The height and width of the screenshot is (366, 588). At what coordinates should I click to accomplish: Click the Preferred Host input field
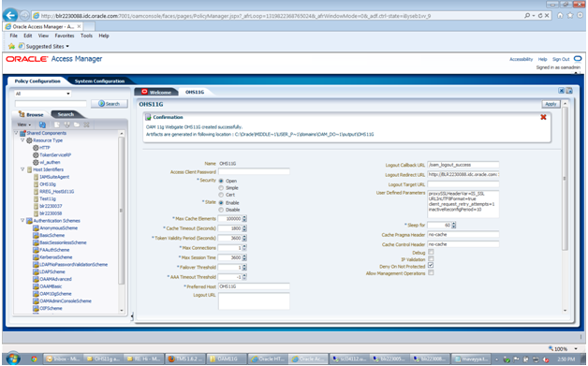(x=254, y=286)
